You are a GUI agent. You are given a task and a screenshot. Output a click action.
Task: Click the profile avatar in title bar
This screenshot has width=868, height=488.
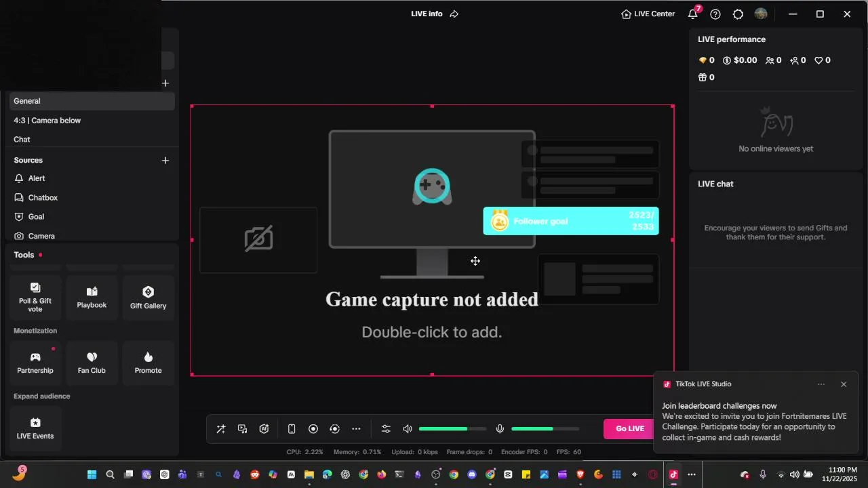coord(761,14)
